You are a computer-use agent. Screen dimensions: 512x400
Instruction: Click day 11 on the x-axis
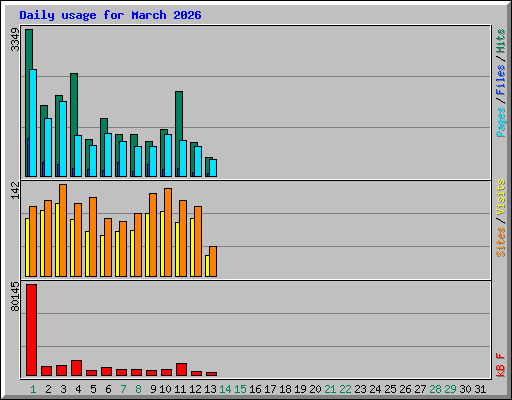click(x=180, y=389)
